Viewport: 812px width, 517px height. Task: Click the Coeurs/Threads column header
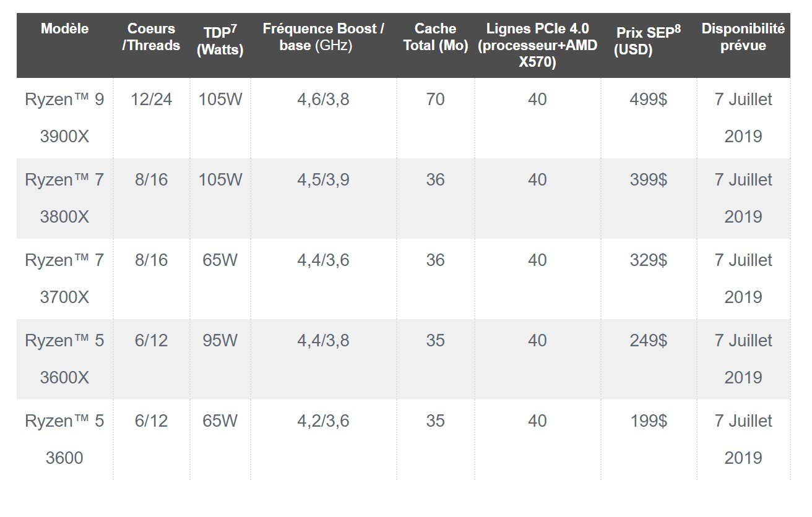(x=151, y=37)
